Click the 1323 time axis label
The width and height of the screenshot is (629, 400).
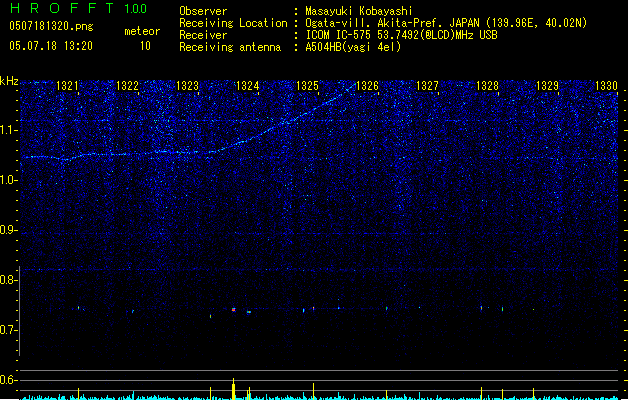point(187,86)
